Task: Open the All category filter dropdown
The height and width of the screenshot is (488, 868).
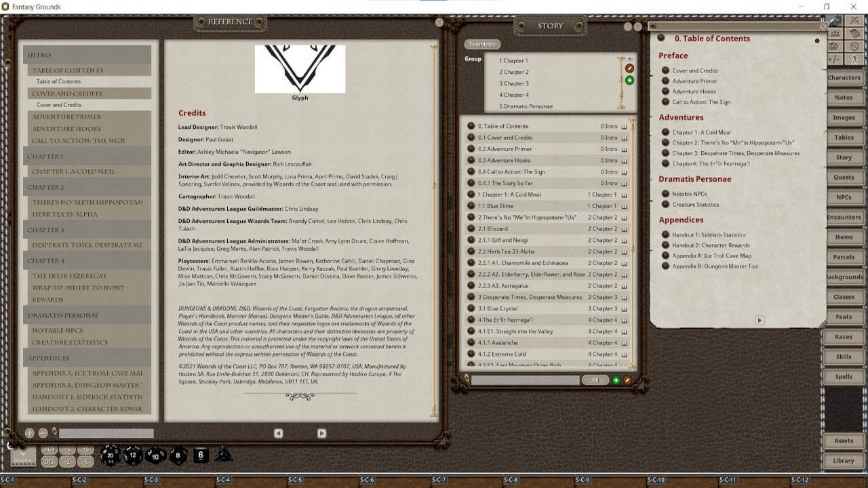Action: [595, 380]
